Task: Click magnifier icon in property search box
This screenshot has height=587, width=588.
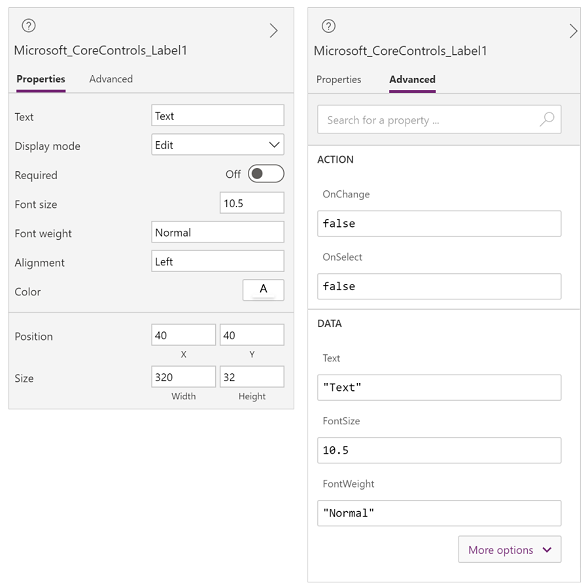Action: 547,119
